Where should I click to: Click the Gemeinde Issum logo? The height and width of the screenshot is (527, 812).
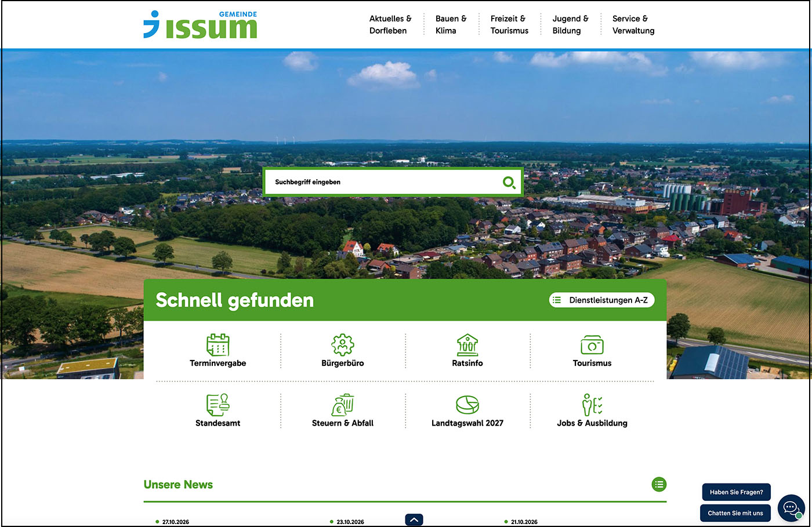(200, 24)
